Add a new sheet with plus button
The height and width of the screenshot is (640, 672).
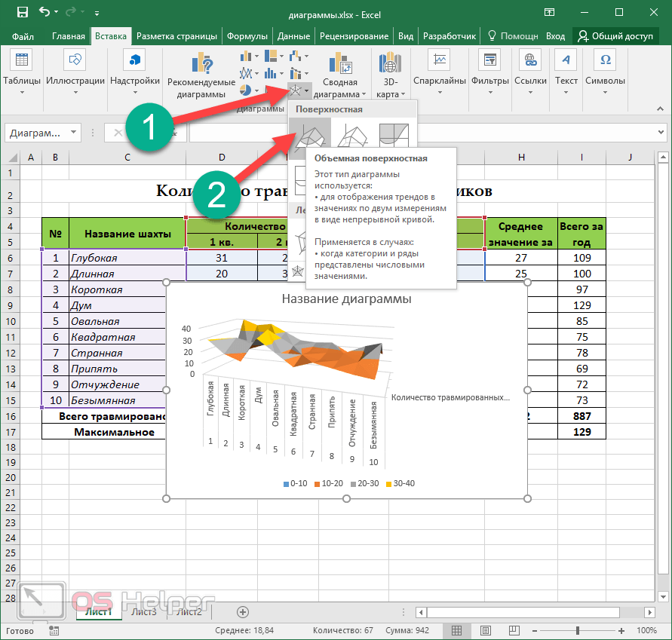point(243,611)
